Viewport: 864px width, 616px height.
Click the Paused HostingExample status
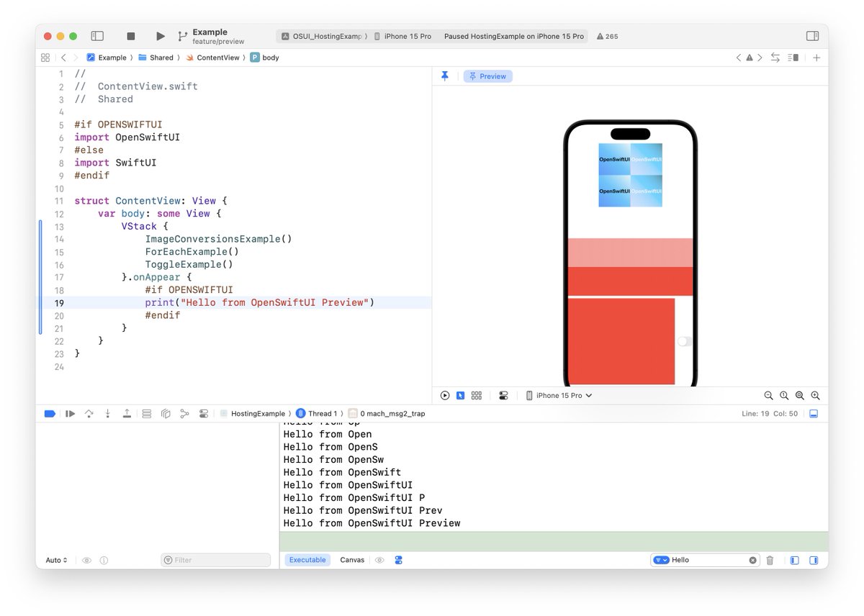[x=513, y=36]
